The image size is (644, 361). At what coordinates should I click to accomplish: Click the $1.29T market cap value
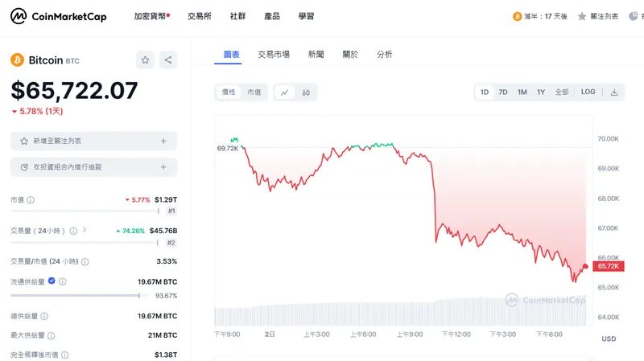pyautogui.click(x=166, y=199)
